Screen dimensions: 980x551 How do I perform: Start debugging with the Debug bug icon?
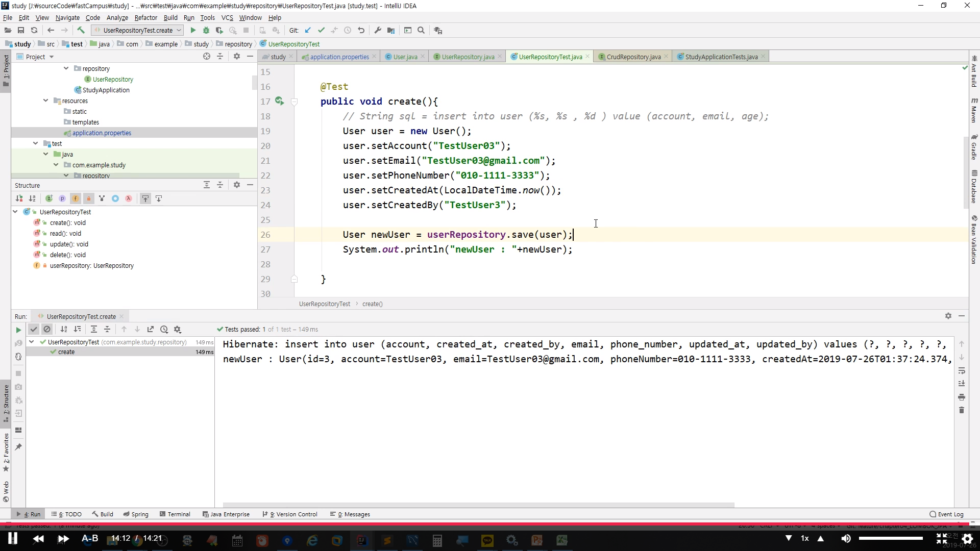206,30
